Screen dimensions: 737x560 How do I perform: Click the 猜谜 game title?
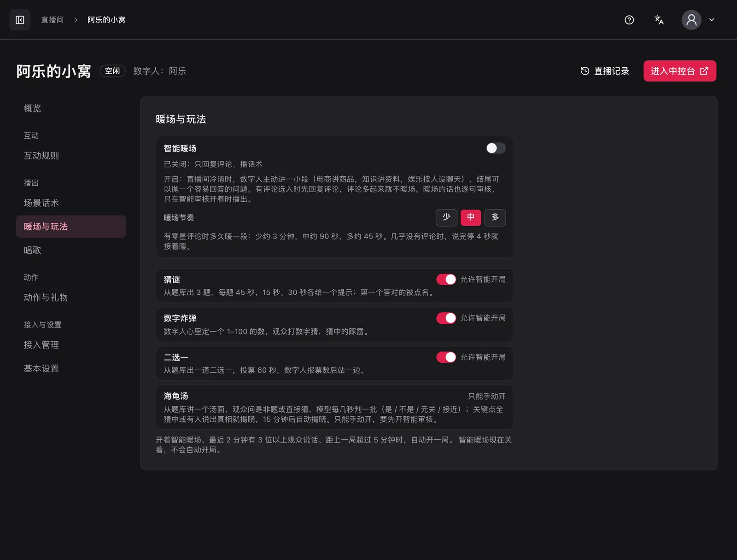[x=172, y=280]
